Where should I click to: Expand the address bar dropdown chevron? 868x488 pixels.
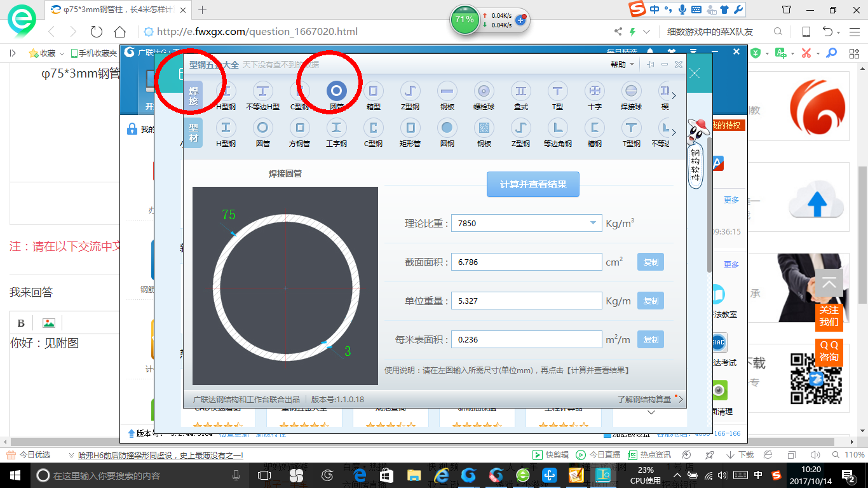tap(647, 32)
